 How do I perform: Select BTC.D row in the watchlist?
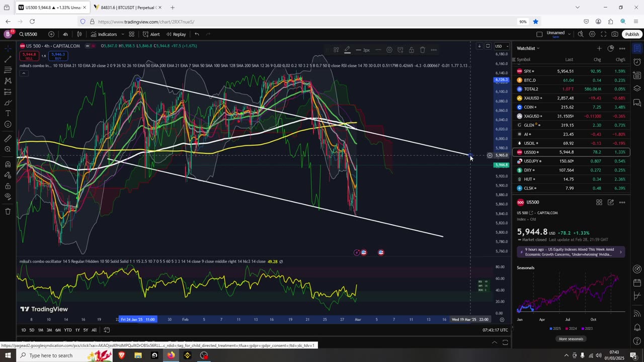[x=571, y=80]
